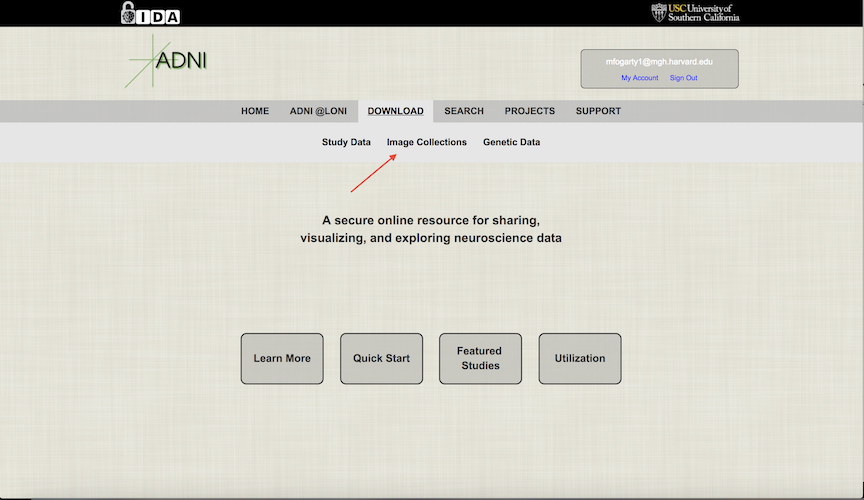The width and height of the screenshot is (864, 500).
Task: Open Genetic Data submenu item
Action: [x=511, y=142]
